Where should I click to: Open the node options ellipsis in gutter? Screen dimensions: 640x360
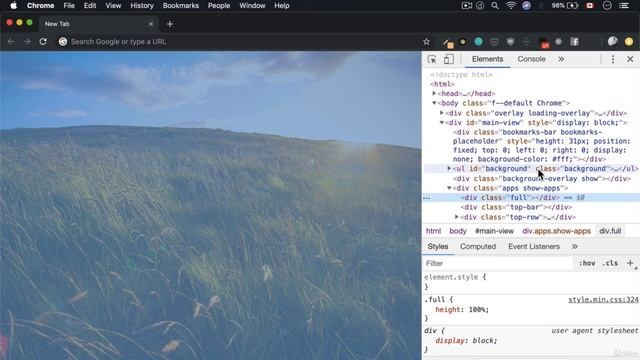427,198
